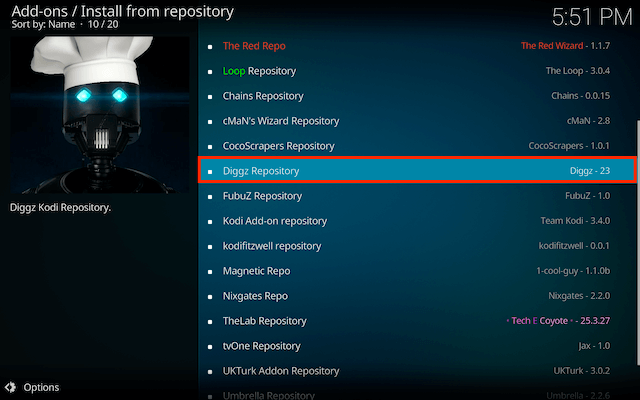Image resolution: width=640 pixels, height=400 pixels.
Task: Click the Diggz chef robot thumbnail
Action: 100,114
